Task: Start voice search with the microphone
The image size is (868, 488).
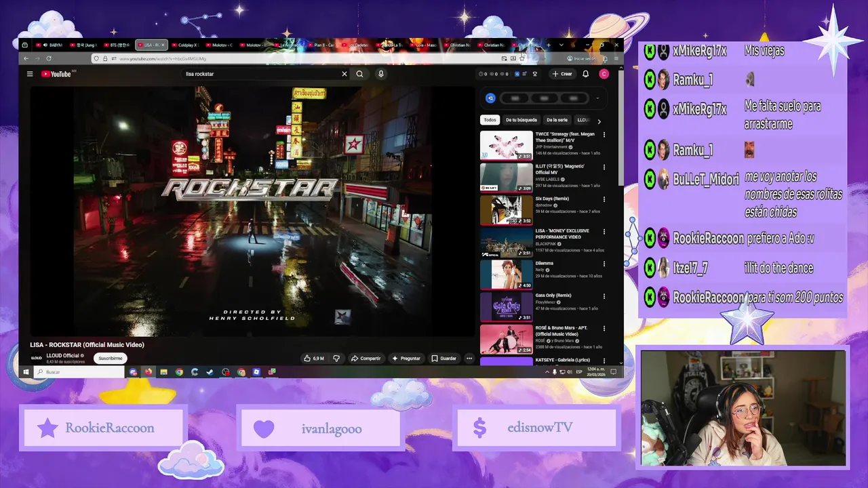Action: tap(381, 74)
